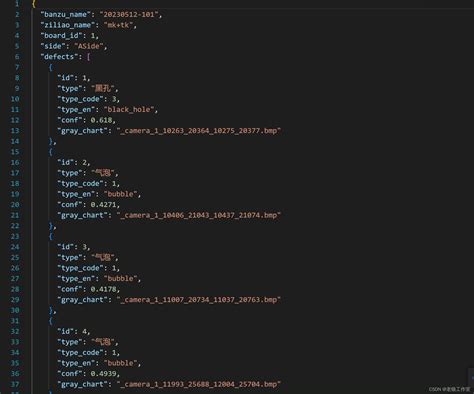474x394 pixels.
Task: Click the "defects" key on line 6
Action: (59, 57)
